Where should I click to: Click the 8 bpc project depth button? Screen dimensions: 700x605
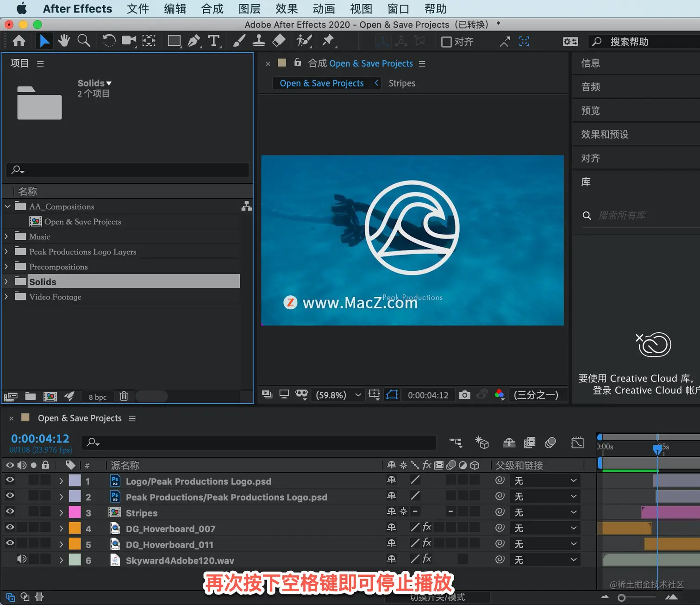(x=97, y=397)
